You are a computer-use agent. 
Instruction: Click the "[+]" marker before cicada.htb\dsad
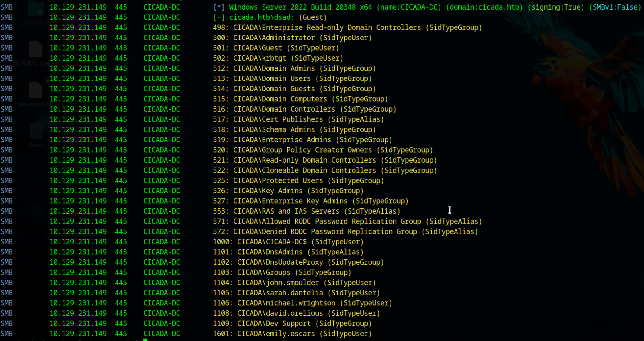219,17
